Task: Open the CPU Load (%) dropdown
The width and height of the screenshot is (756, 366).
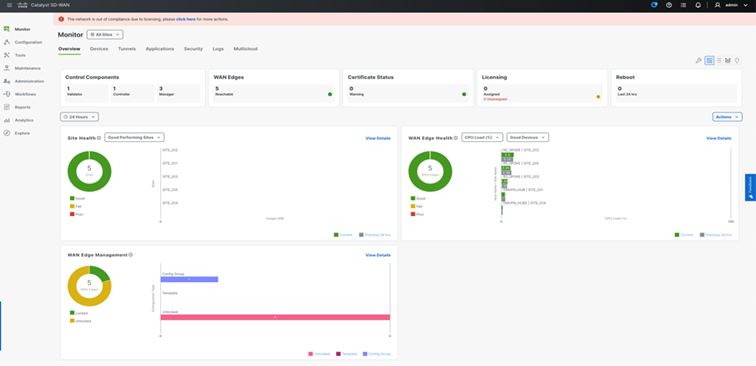Action: 482,137
